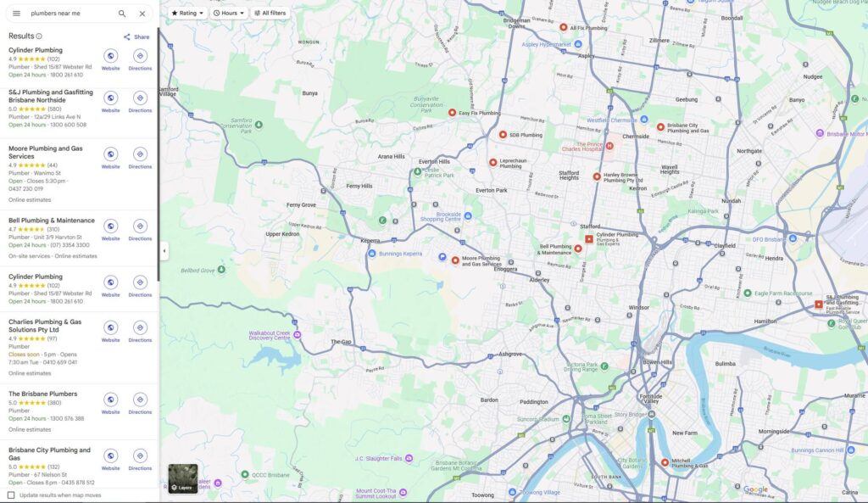The width and height of the screenshot is (868, 503).
Task: Open Website for The Brisbane Plumbers
Action: pos(111,403)
